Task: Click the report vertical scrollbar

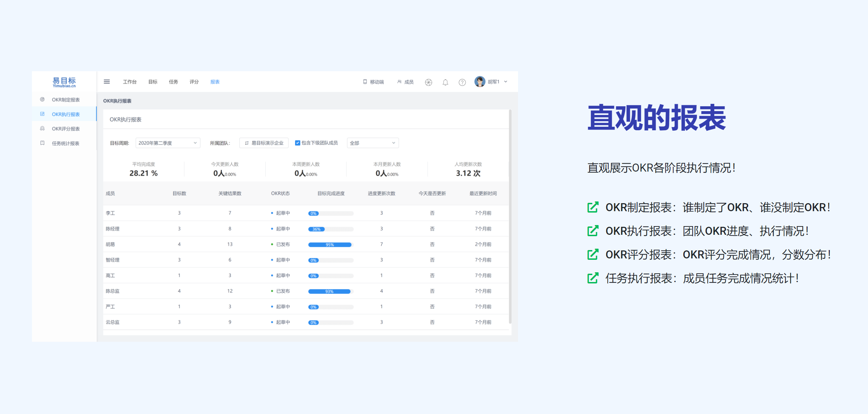Action: pyautogui.click(x=510, y=216)
